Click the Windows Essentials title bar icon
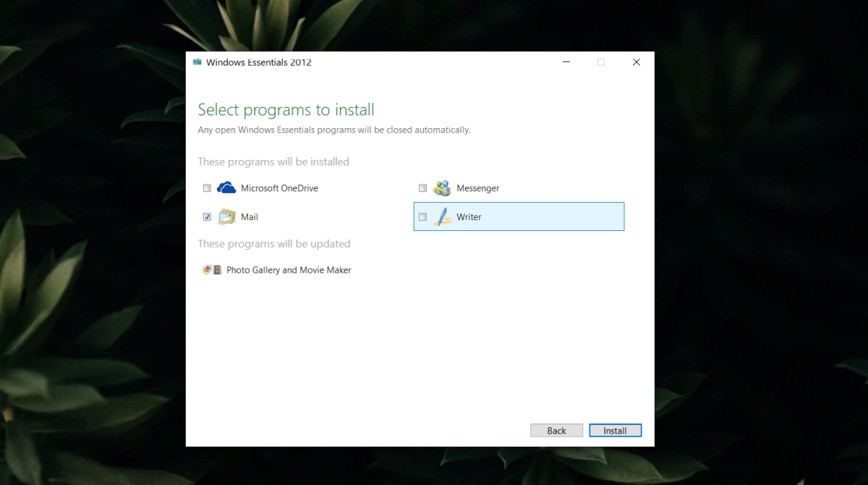 pyautogui.click(x=197, y=62)
